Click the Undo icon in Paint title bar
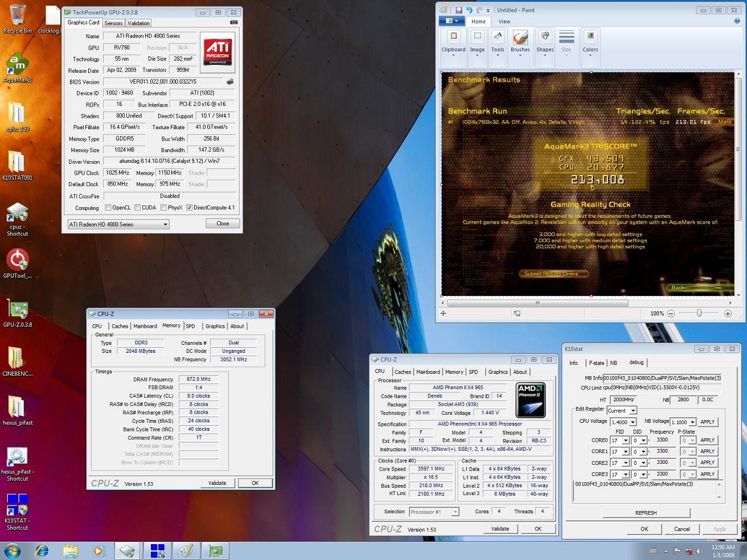Image resolution: width=747 pixels, height=560 pixels. coord(469,10)
